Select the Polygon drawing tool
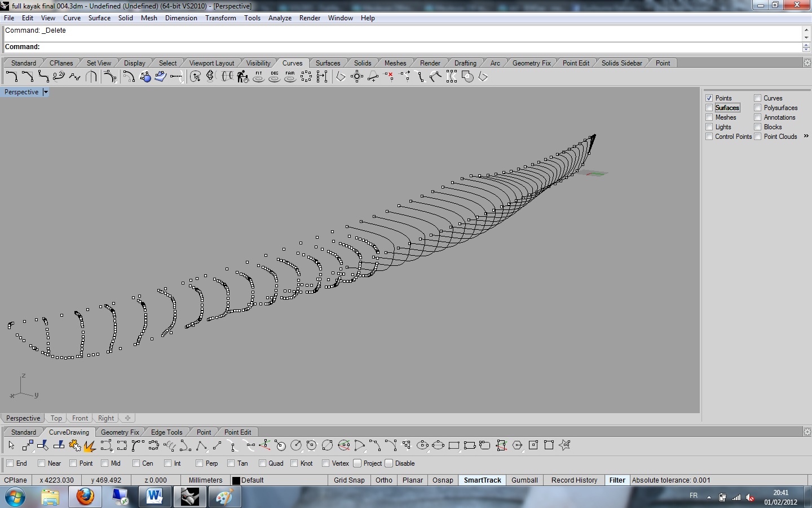The image size is (812, 508). [517, 445]
